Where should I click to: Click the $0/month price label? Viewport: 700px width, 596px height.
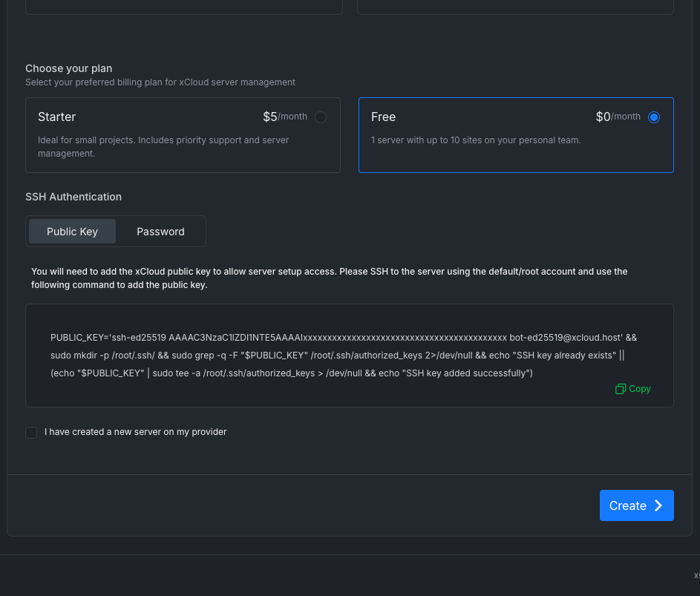tap(618, 117)
